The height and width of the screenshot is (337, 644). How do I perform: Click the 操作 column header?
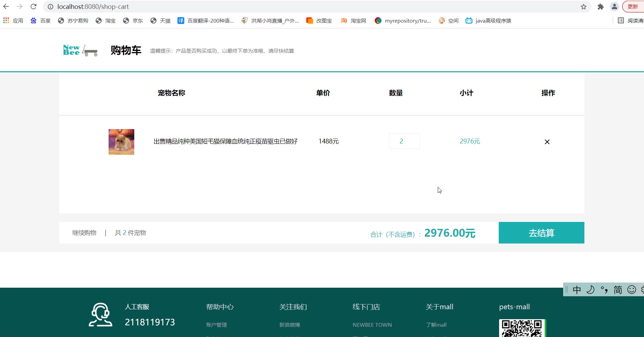pyautogui.click(x=548, y=93)
